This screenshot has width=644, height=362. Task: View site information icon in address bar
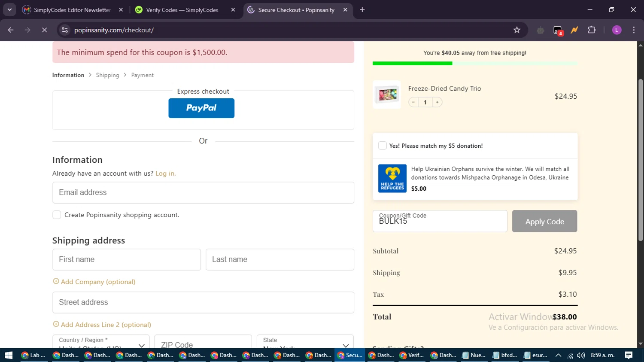(x=65, y=30)
